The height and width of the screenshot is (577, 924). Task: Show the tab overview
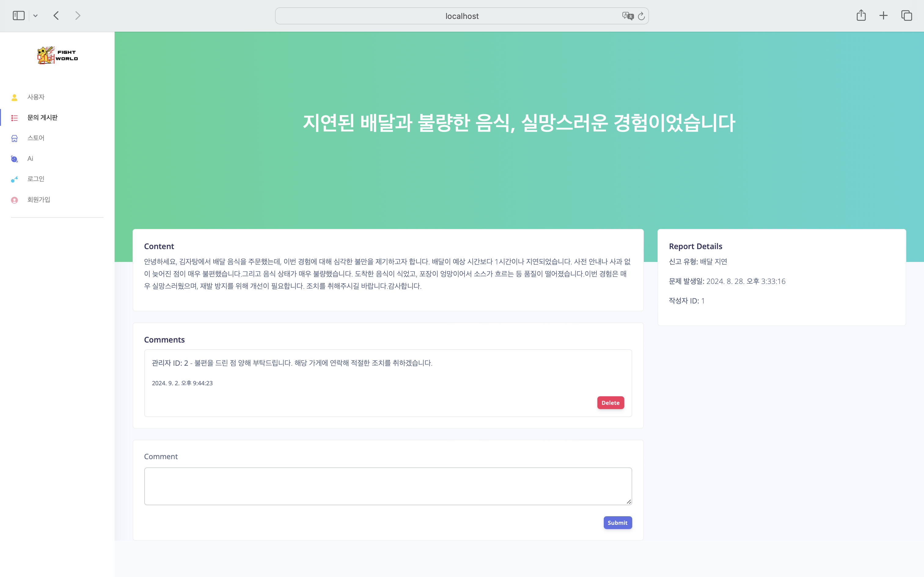click(x=907, y=16)
